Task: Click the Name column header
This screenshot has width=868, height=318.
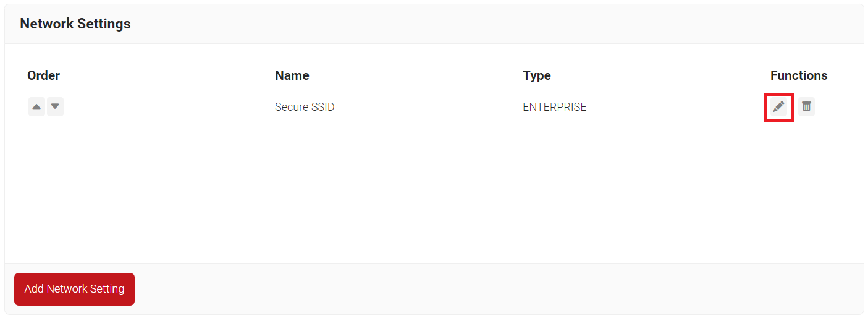Action: tap(292, 75)
